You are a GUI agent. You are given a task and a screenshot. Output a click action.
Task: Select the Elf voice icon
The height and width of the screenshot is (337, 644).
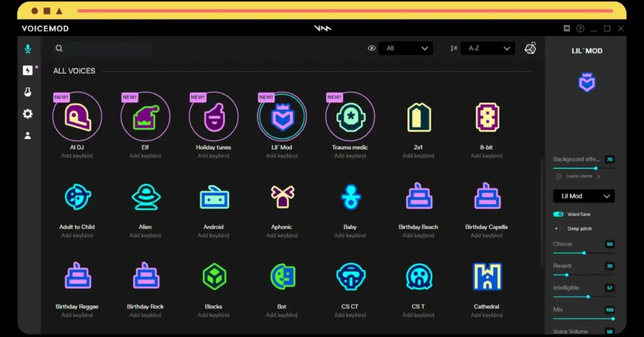click(145, 116)
